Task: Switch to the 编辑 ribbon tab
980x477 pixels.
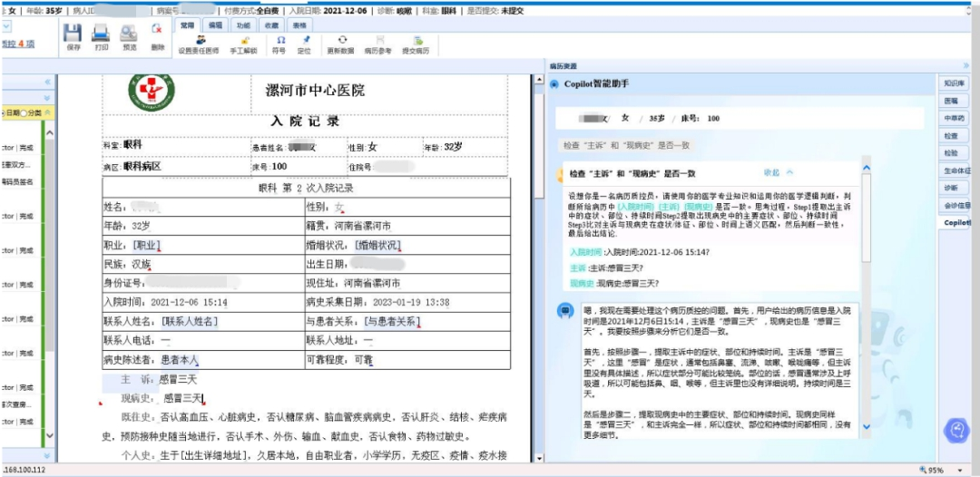Action: (216, 25)
